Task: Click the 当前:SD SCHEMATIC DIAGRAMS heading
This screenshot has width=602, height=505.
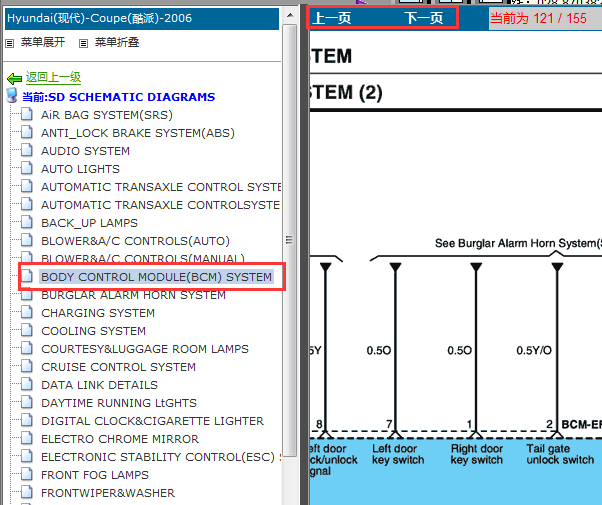Action: (119, 97)
